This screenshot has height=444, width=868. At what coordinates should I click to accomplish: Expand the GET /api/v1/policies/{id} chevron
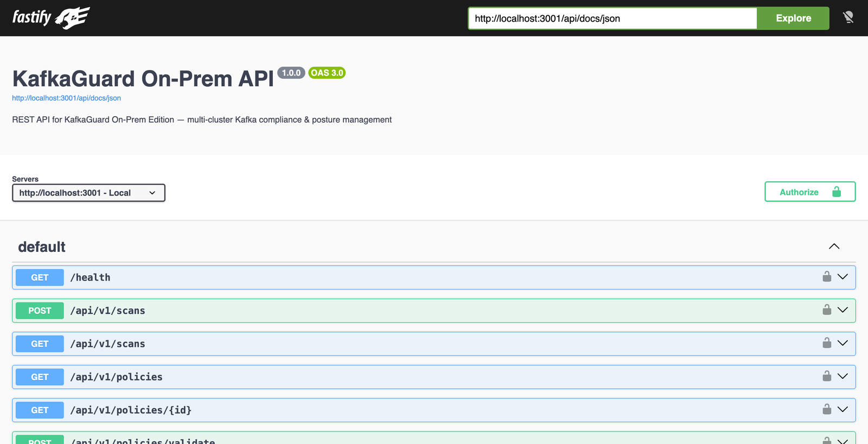(x=843, y=409)
